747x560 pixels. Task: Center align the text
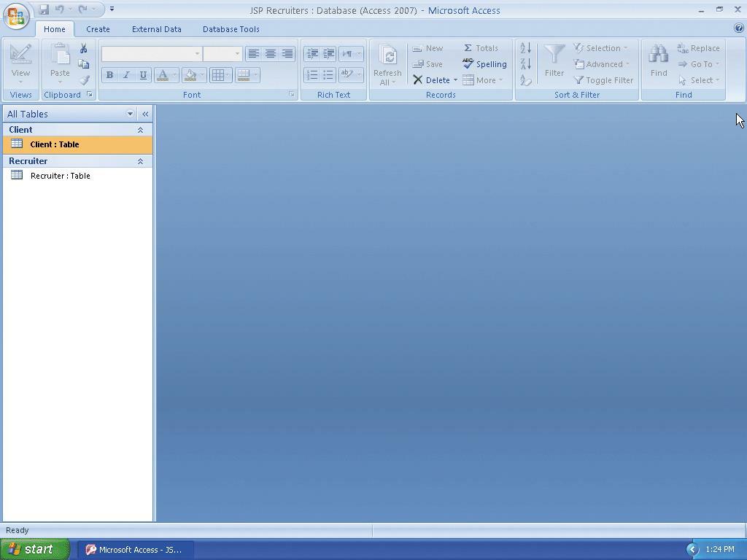tap(270, 54)
